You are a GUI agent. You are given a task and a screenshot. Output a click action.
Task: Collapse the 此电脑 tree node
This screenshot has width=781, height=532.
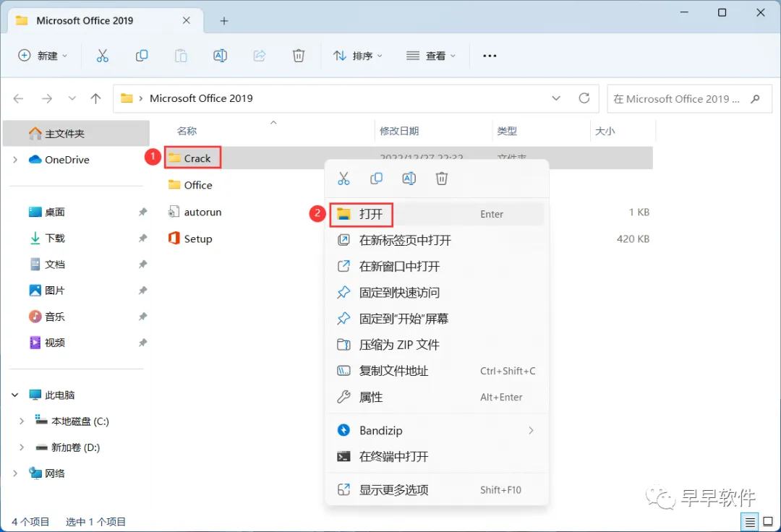coord(15,395)
